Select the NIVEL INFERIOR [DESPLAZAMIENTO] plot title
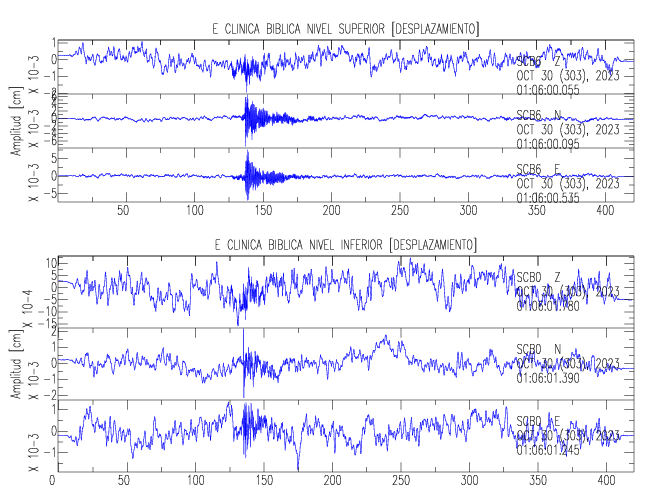Viewport: 650px width, 500px height. [x=345, y=245]
